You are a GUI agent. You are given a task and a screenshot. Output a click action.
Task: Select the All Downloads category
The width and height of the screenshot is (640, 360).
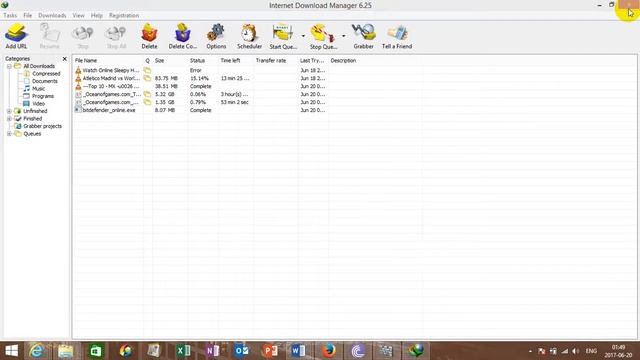tap(39, 66)
